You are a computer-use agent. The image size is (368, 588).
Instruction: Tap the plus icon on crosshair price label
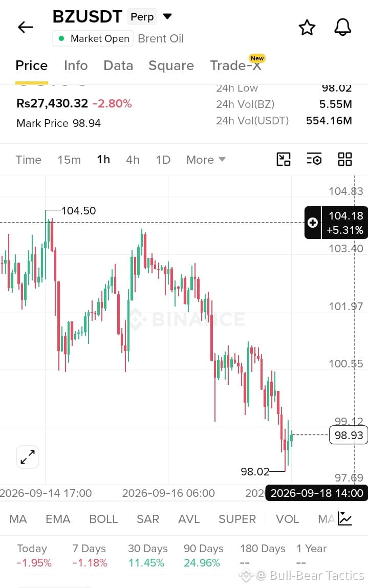[x=313, y=223]
